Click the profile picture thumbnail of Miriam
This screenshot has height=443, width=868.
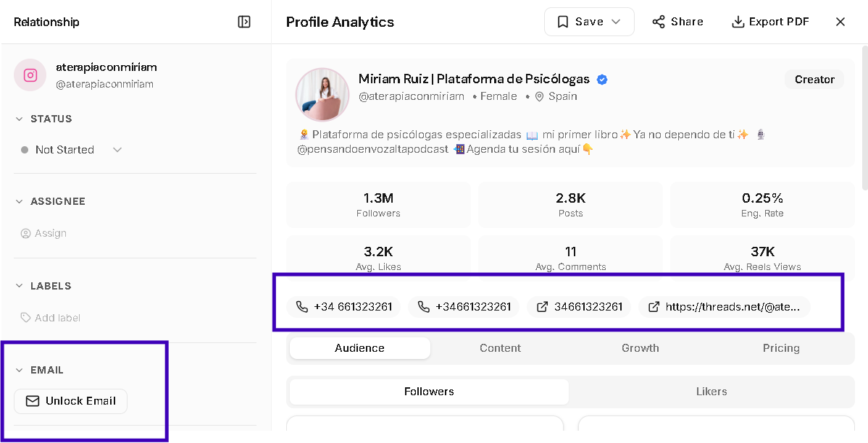coord(322,95)
